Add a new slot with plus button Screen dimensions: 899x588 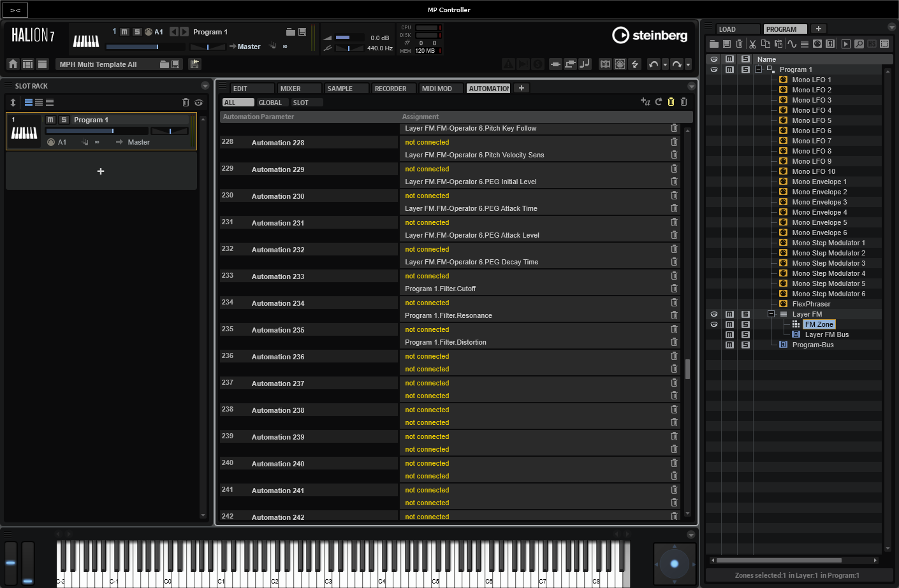pos(101,171)
